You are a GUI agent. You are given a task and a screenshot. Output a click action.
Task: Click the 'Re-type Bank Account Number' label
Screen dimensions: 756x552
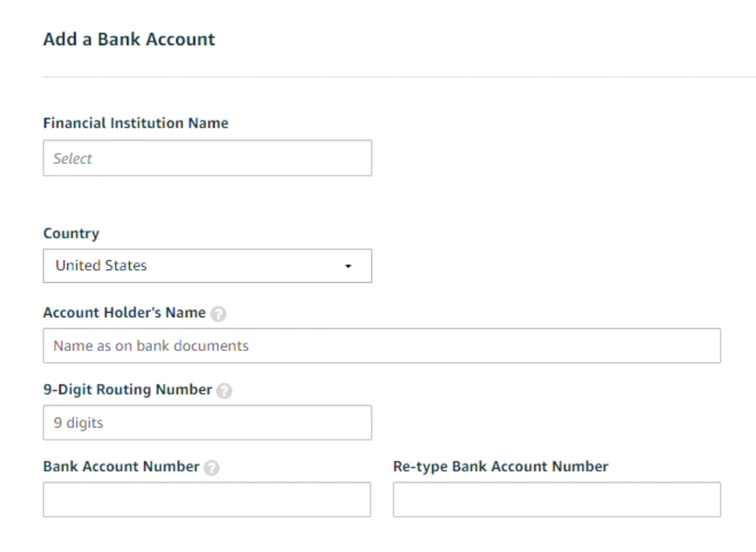500,466
